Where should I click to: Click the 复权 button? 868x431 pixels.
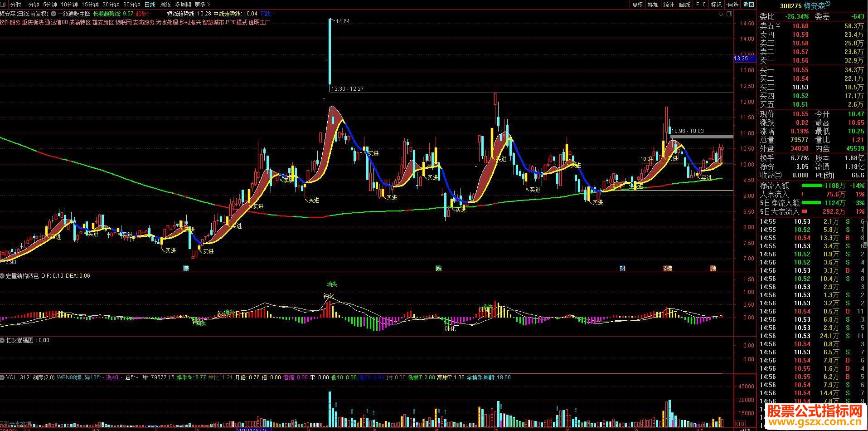[638, 5]
